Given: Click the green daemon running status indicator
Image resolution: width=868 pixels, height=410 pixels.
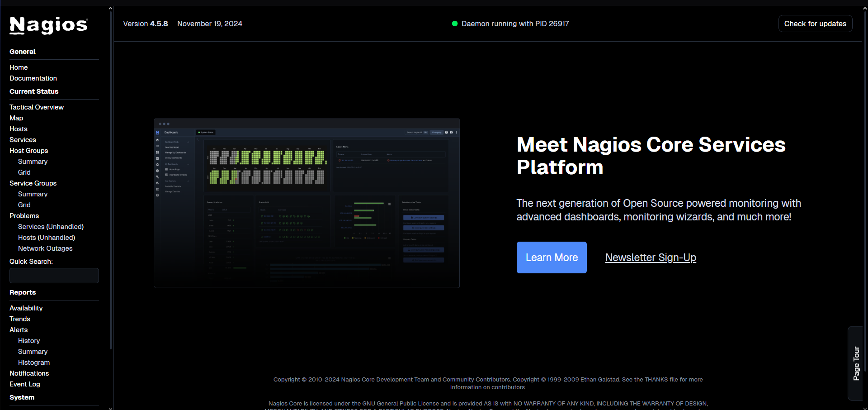Looking at the screenshot, I should pyautogui.click(x=455, y=24).
